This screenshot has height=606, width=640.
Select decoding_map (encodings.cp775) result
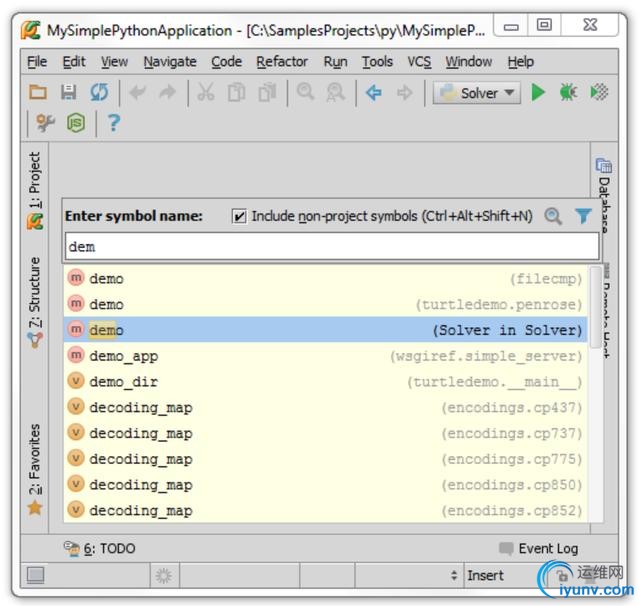(x=325, y=459)
